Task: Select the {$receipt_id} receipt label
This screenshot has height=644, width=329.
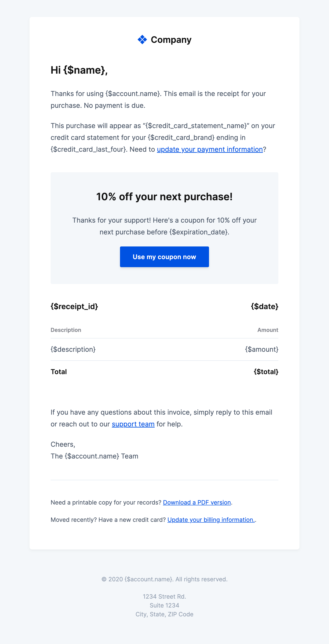Action: tap(74, 306)
